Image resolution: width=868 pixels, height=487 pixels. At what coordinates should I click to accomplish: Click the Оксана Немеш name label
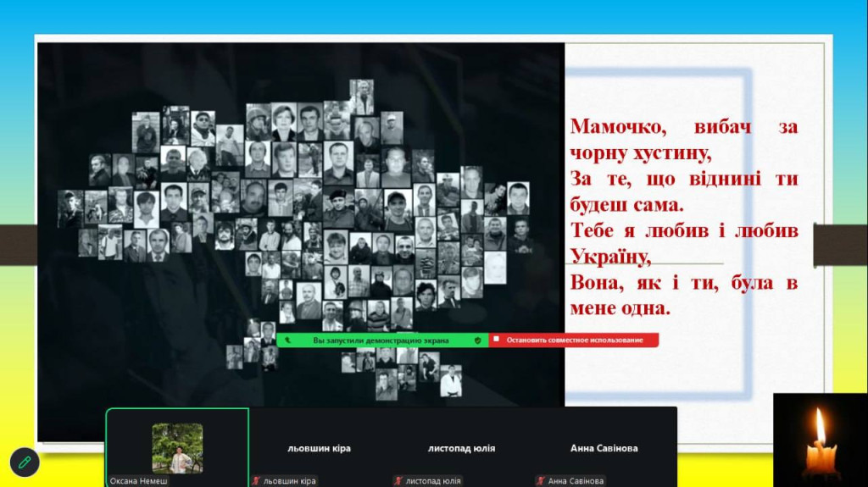pos(139,481)
